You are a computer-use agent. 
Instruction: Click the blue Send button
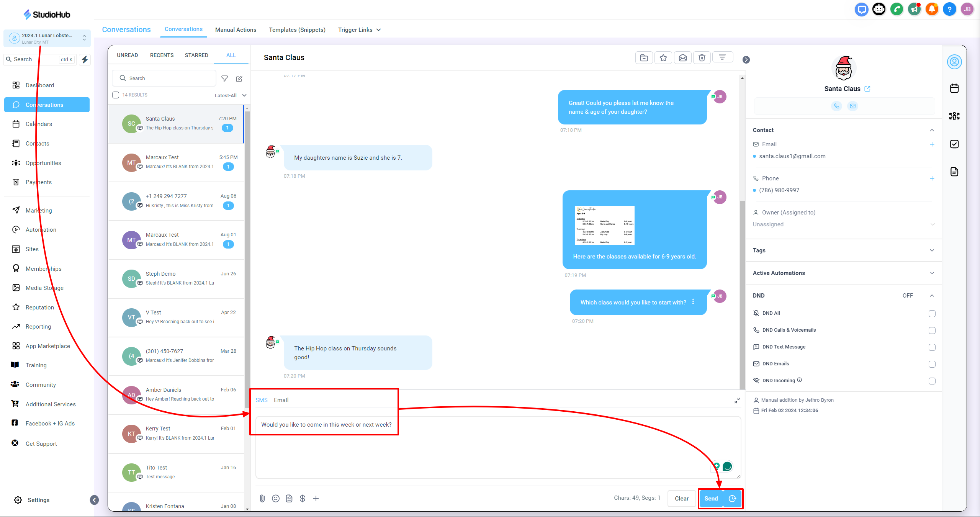click(x=711, y=498)
